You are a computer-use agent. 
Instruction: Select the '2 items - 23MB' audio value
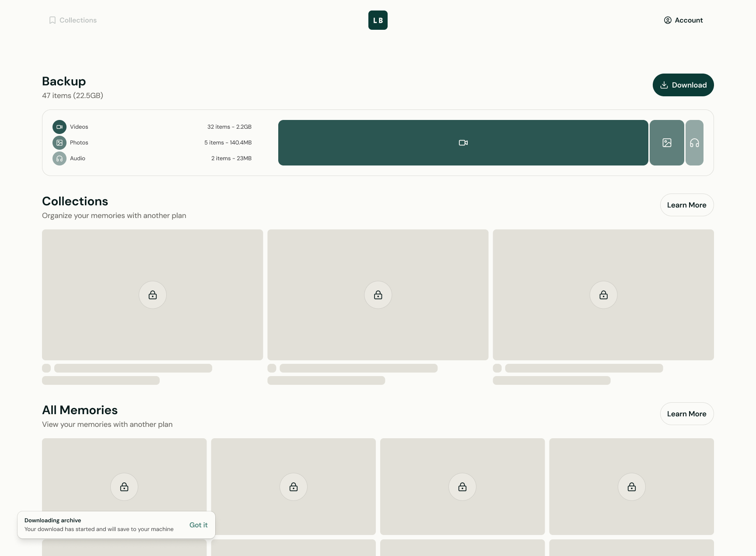[x=231, y=158]
